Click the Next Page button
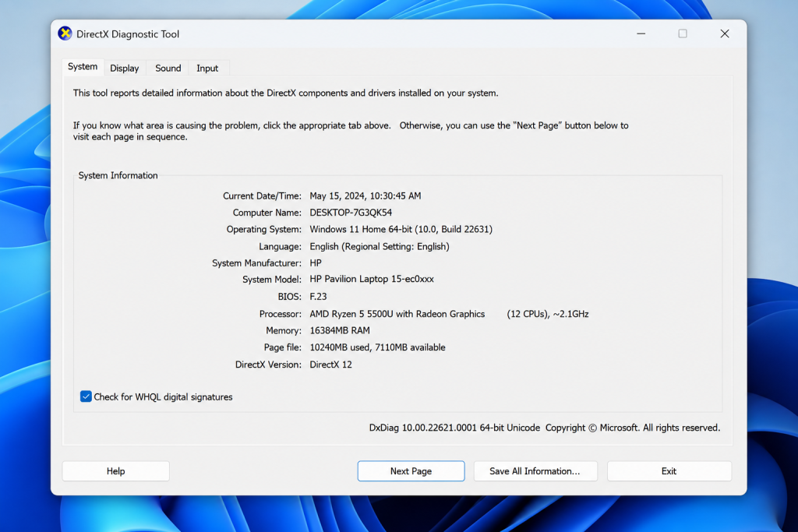798x532 pixels. [x=411, y=471]
